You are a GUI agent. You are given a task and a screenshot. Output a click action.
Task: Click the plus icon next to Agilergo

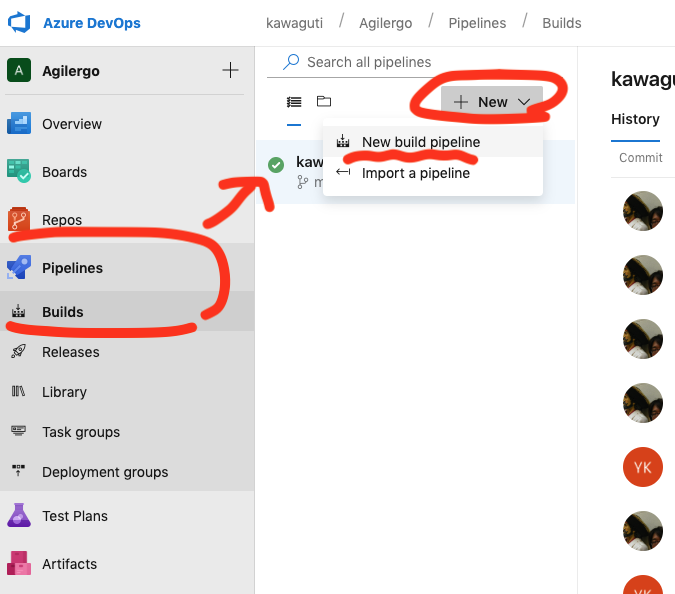tap(230, 70)
